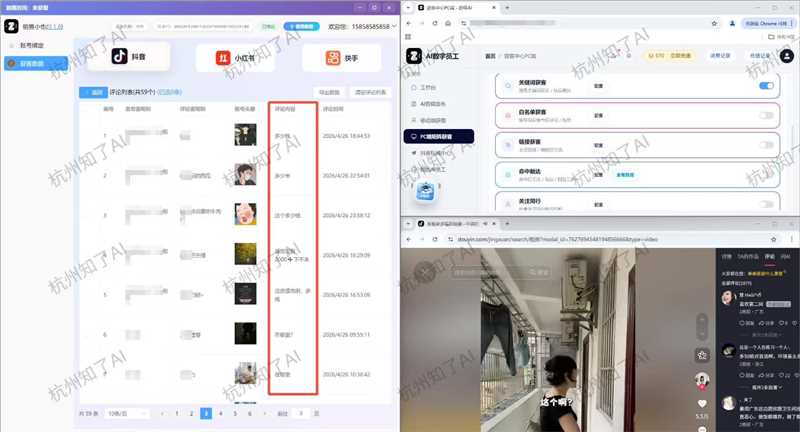Turn off the 关键词获客 switch
Image resolution: width=800 pixels, height=432 pixels.
(x=766, y=86)
